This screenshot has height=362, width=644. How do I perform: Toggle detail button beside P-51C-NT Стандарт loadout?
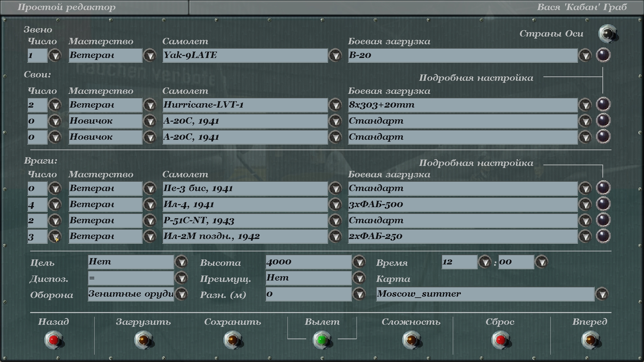tap(603, 220)
